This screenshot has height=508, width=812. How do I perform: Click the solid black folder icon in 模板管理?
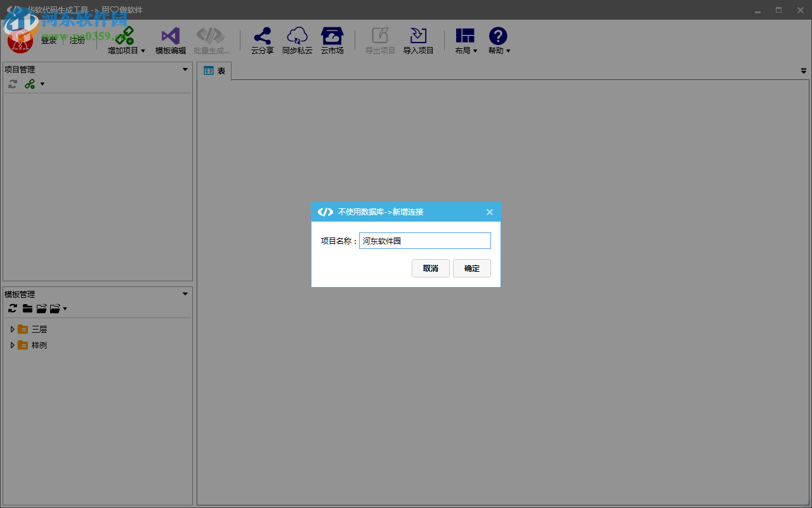[x=27, y=309]
